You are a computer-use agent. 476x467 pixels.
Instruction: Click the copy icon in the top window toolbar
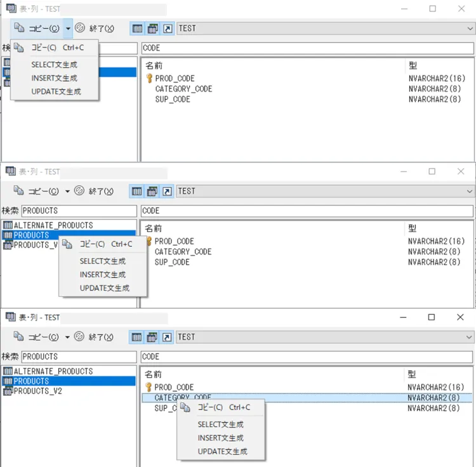[19, 28]
